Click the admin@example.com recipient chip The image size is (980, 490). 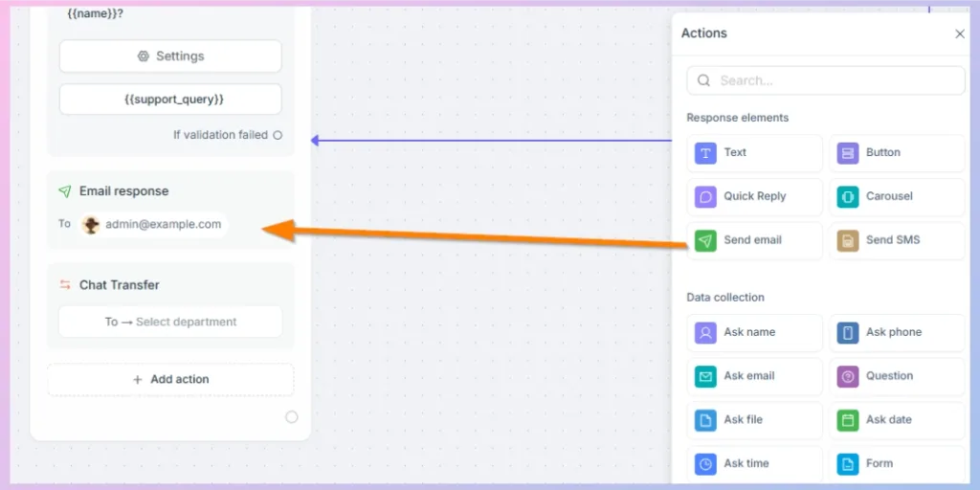(x=154, y=224)
